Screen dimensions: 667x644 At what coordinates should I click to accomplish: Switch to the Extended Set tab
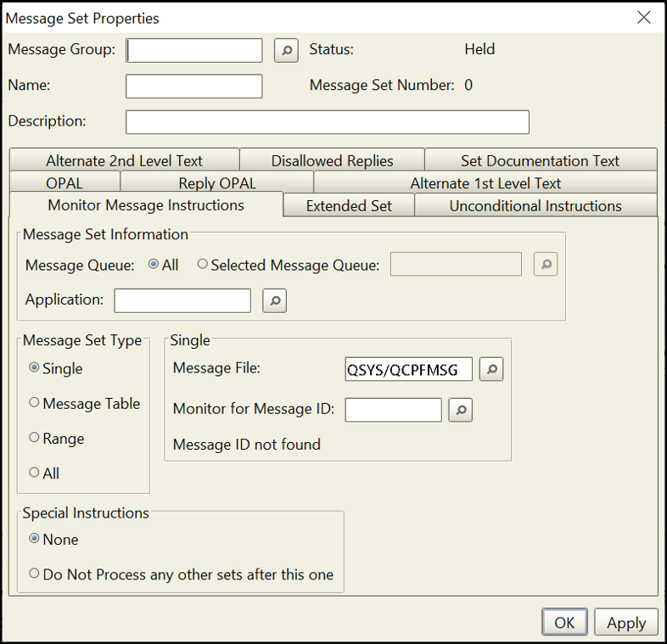point(349,206)
